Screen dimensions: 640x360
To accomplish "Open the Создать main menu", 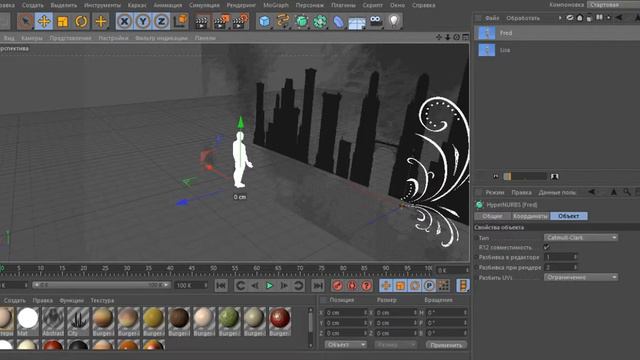I will click(x=32, y=5).
